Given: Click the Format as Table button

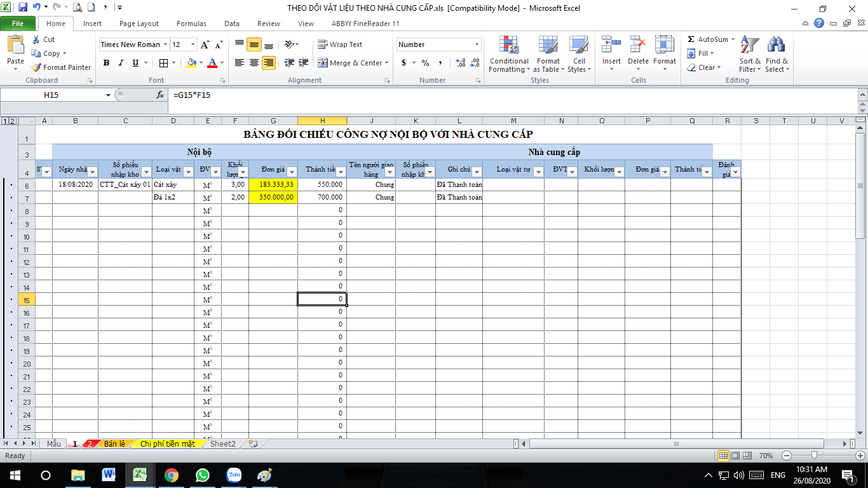Looking at the screenshot, I should pyautogui.click(x=546, y=54).
